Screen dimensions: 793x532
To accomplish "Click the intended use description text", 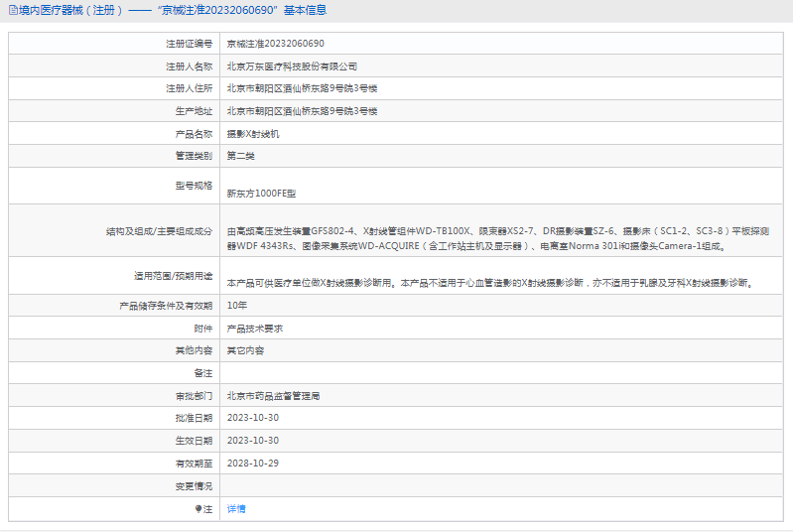I will pyautogui.click(x=491, y=283).
